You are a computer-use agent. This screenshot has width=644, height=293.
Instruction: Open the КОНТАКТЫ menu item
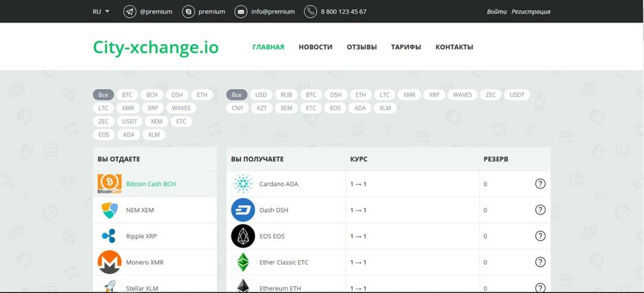coord(455,47)
